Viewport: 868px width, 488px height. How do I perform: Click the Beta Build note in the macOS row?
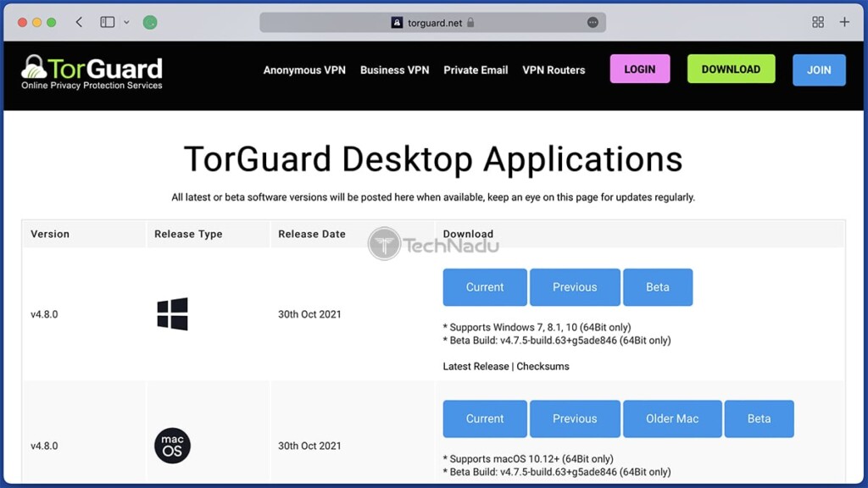[557, 472]
